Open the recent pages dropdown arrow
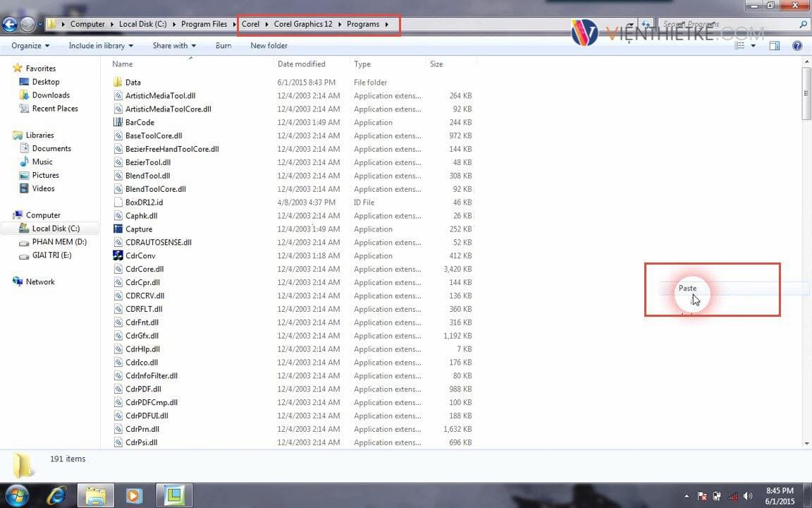The image size is (812, 508). (40, 24)
